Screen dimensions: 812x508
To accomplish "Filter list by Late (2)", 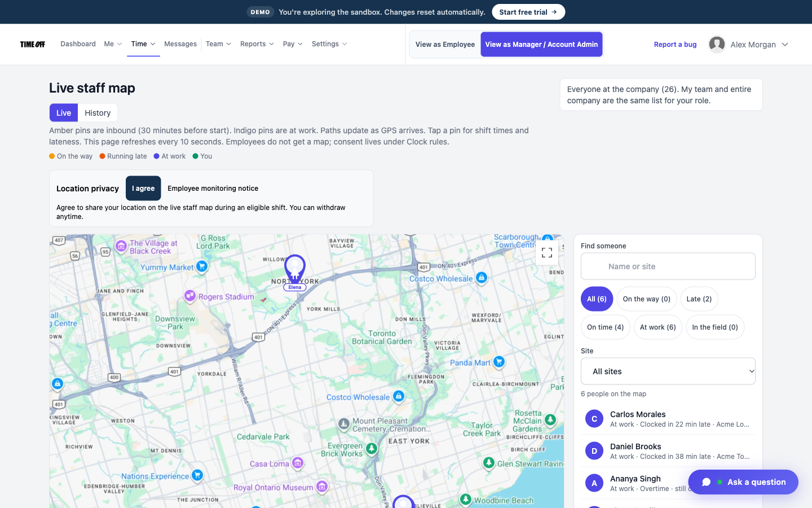I will pyautogui.click(x=699, y=299).
